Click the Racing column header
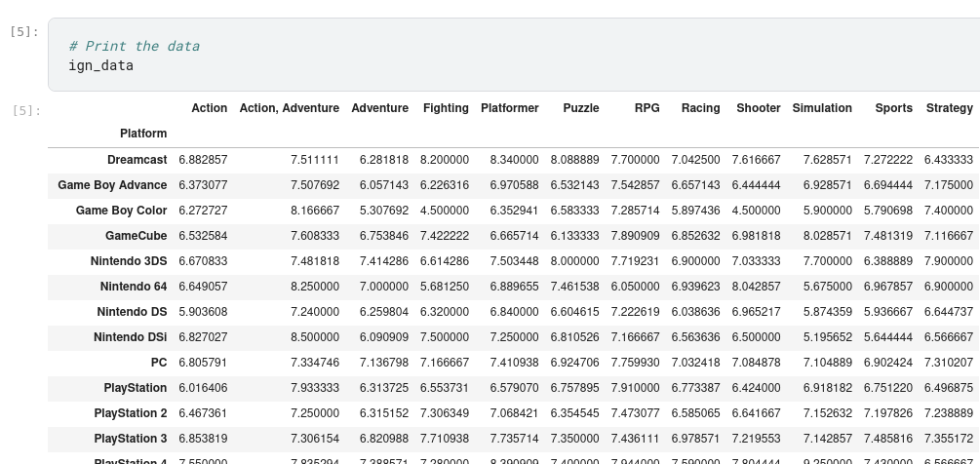This screenshot has width=980, height=464. pyautogui.click(x=700, y=108)
